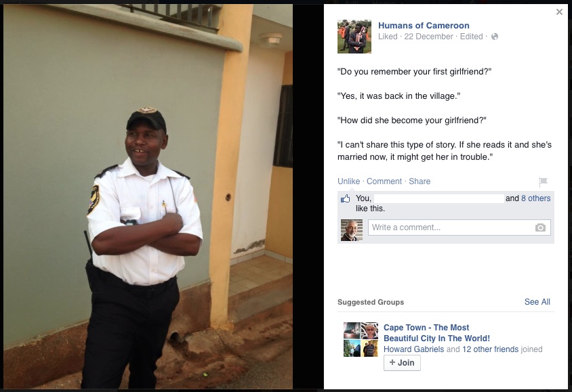Screen dimensions: 572x392
Task: Click the globe public privacy icon
Action: 495,37
